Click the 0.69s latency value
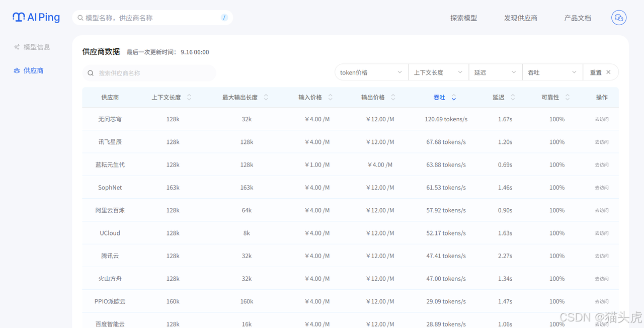 505,165
